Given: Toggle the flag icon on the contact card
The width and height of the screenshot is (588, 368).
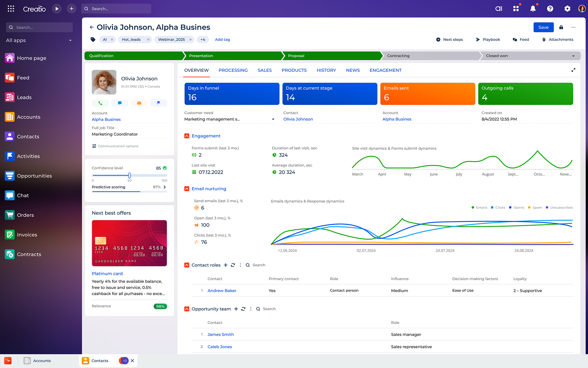Looking at the screenshot, I should [x=159, y=103].
